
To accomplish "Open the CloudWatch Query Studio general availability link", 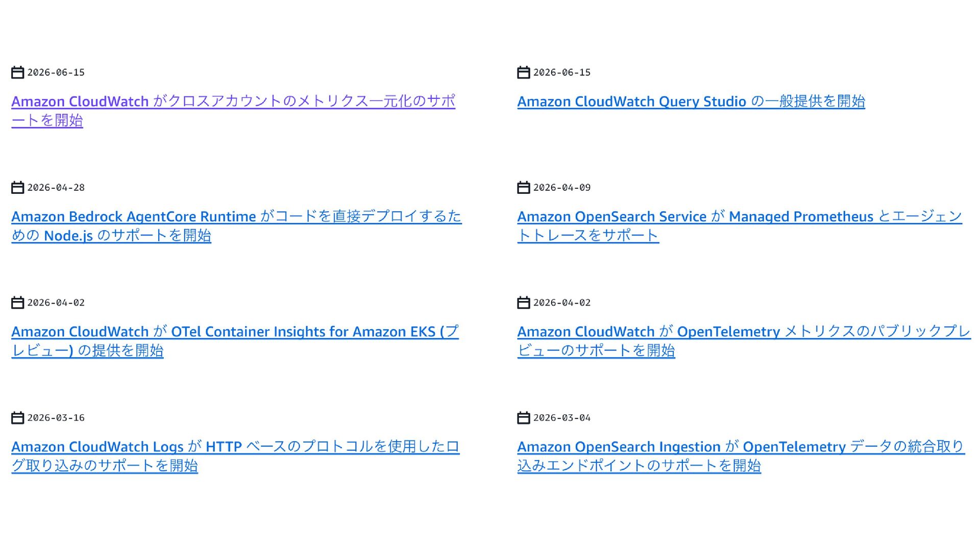I will 691,102.
